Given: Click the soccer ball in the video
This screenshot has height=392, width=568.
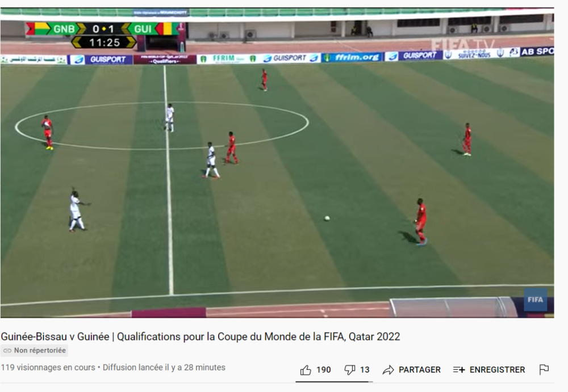Looking at the screenshot, I should (x=327, y=218).
